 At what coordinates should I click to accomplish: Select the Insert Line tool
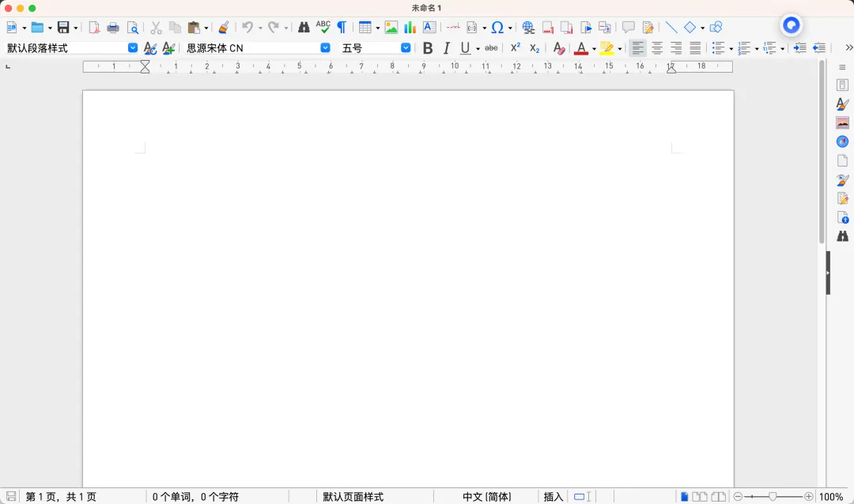pos(671,27)
